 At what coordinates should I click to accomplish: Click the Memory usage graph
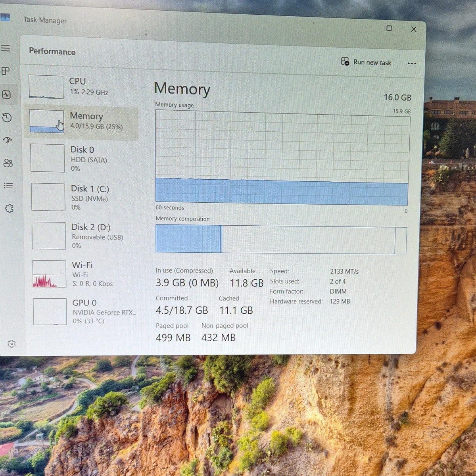282,157
